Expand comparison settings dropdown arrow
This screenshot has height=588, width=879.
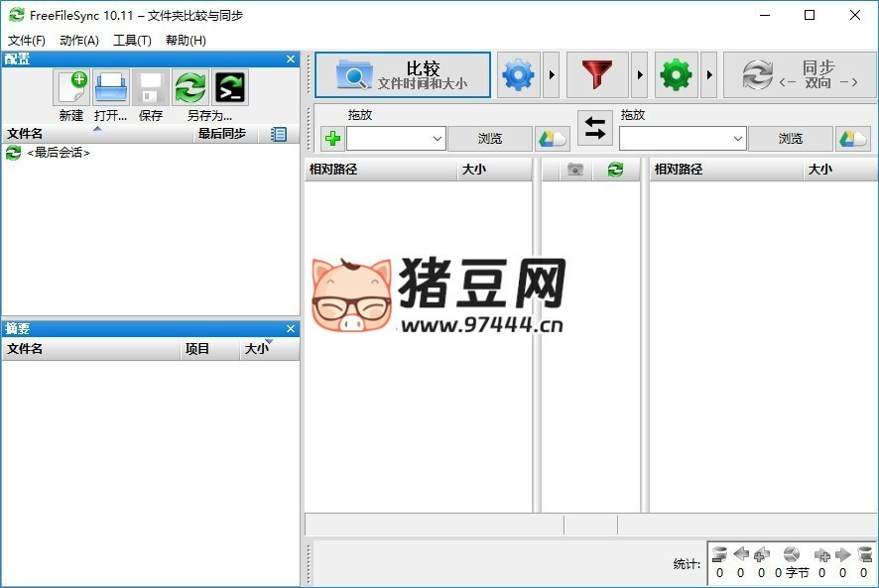tap(552, 75)
